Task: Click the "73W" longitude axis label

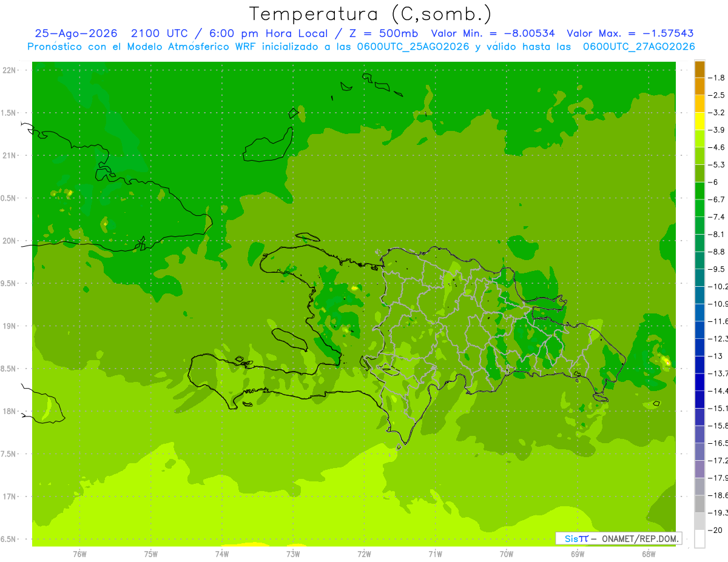Action: [x=293, y=554]
